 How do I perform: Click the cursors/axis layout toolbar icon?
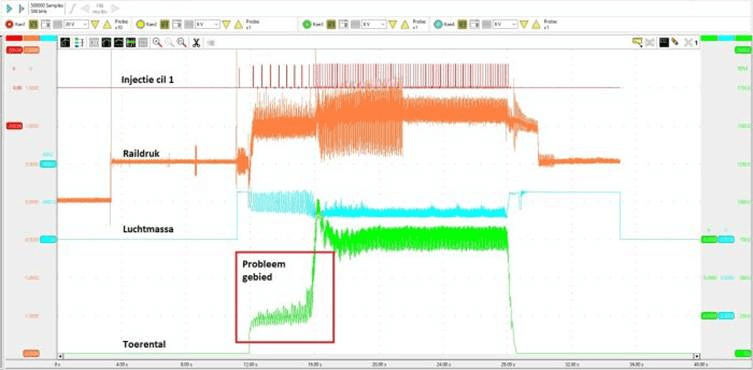[x=79, y=43]
